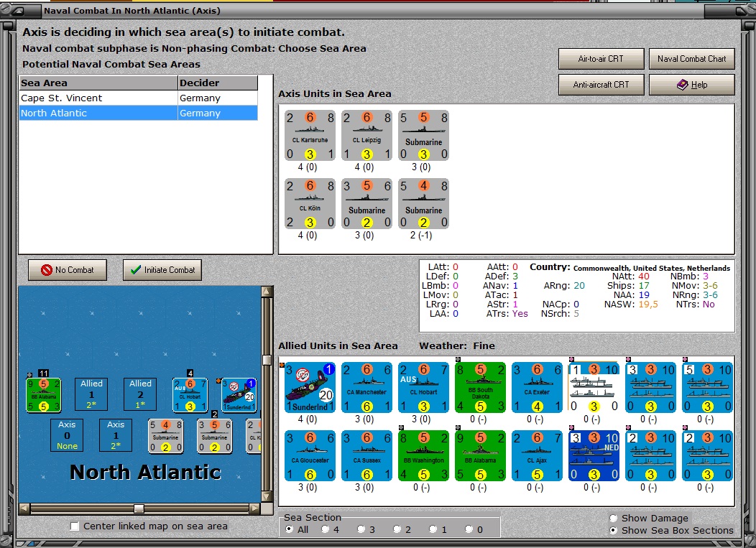Click the Sea Area column header
756x548 pixels.
coord(98,83)
